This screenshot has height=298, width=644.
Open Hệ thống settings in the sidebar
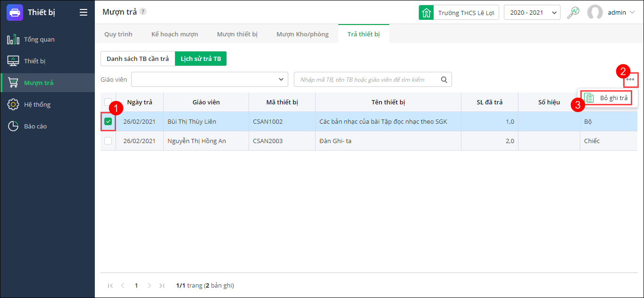tap(48, 104)
